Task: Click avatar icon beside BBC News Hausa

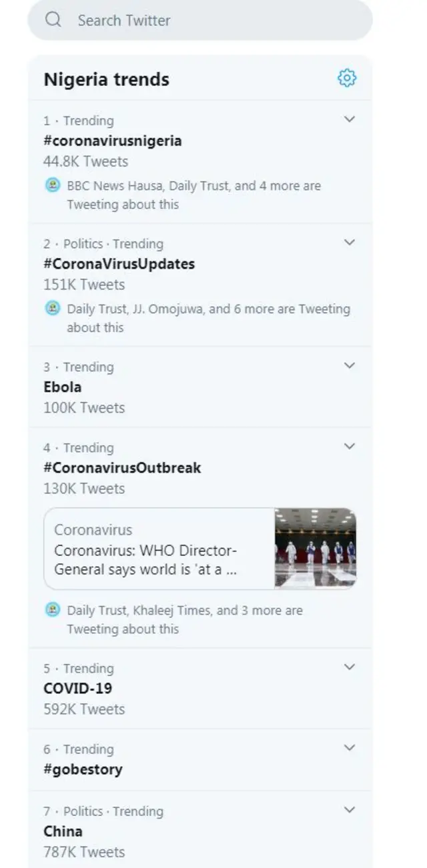Action: click(x=53, y=185)
